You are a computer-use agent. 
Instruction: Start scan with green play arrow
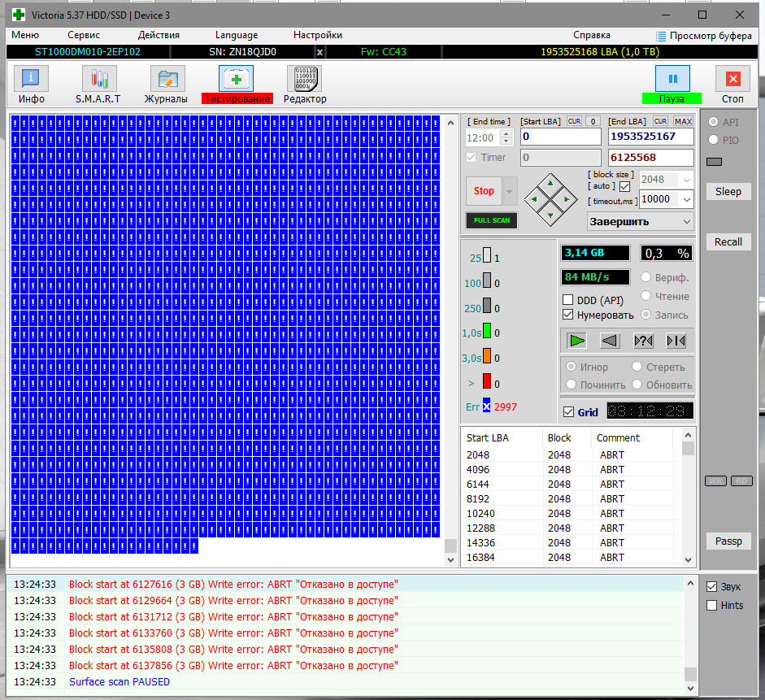(x=576, y=341)
